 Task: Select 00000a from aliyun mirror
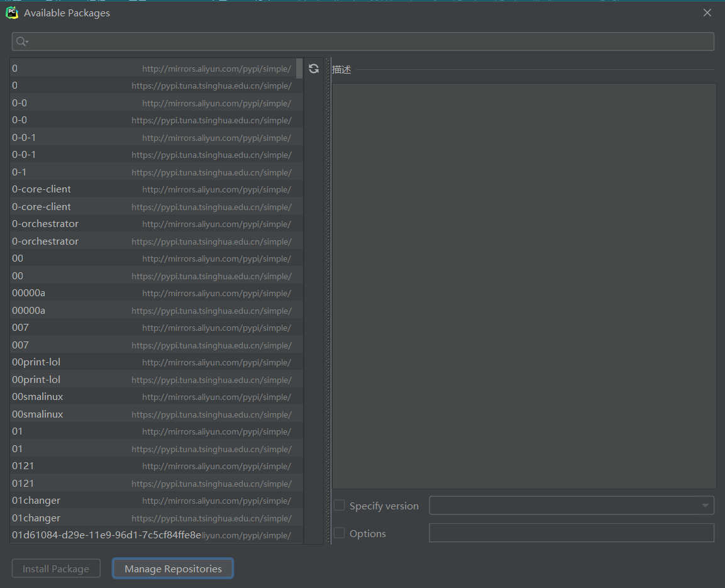[157, 293]
